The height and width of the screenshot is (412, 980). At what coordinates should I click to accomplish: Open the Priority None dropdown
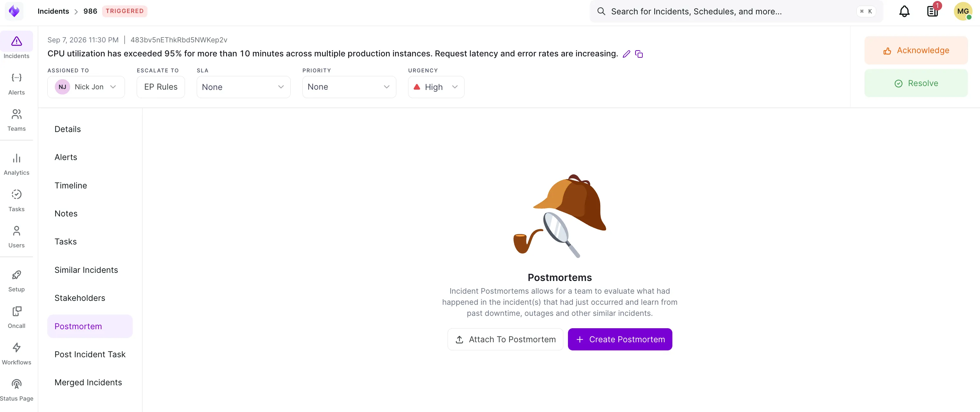coord(349,87)
